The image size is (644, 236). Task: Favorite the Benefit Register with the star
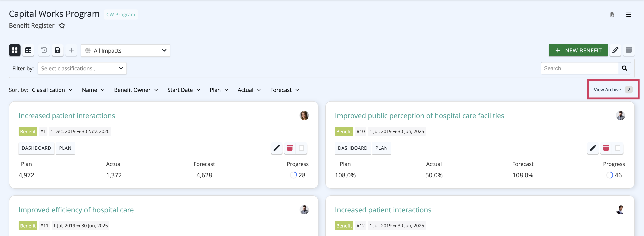(62, 26)
